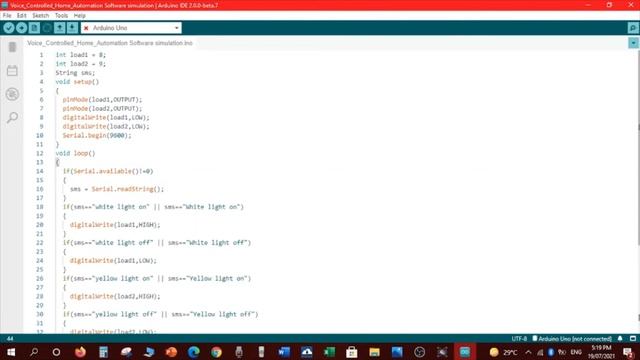Click the Upload arrow button
The height and width of the screenshot is (360, 640).
[x=22, y=28]
